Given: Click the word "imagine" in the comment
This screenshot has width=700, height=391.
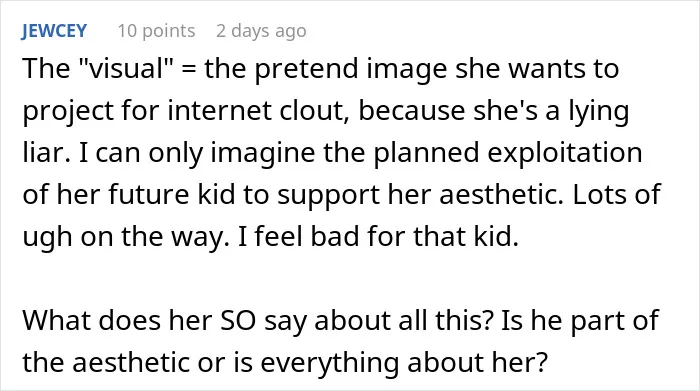Looking at the screenshot, I should [x=262, y=154].
